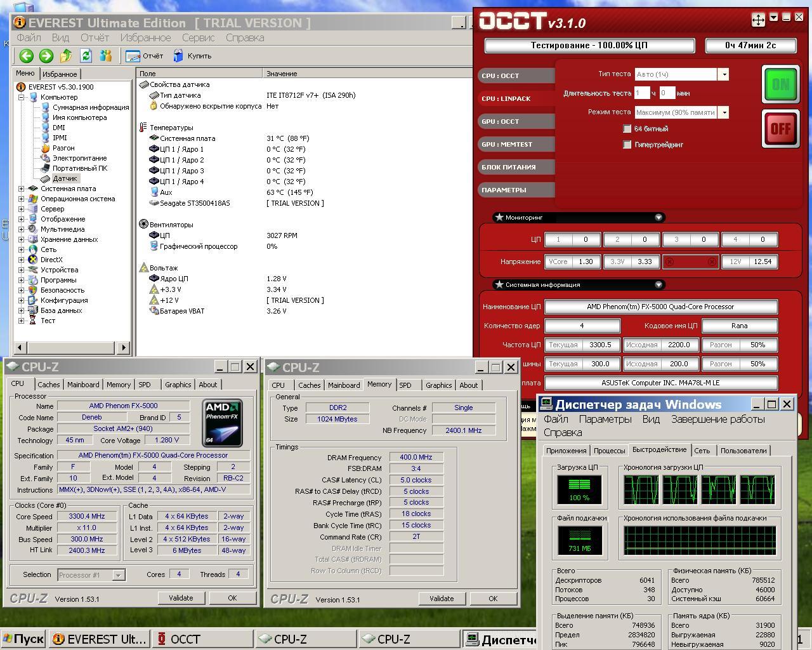Screen dimensions: 812x650
Task: Click the green forward arrow in EVEREST toolbar
Action: coord(46,56)
